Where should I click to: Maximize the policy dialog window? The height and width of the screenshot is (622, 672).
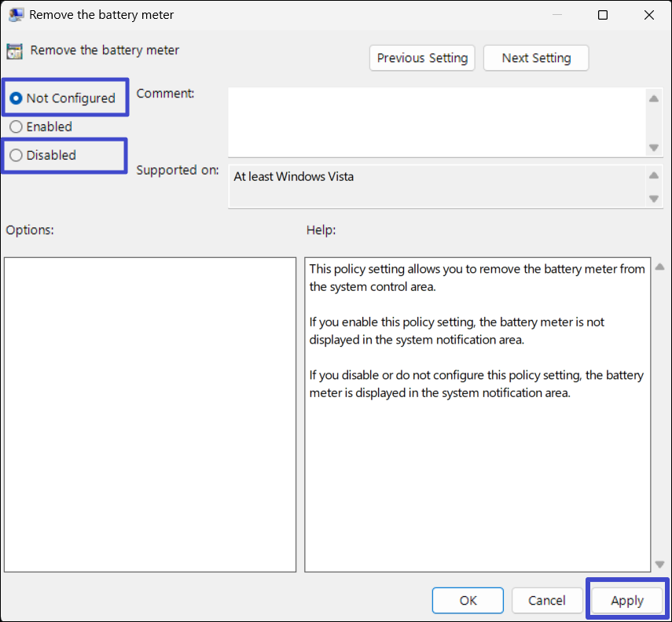click(x=603, y=15)
